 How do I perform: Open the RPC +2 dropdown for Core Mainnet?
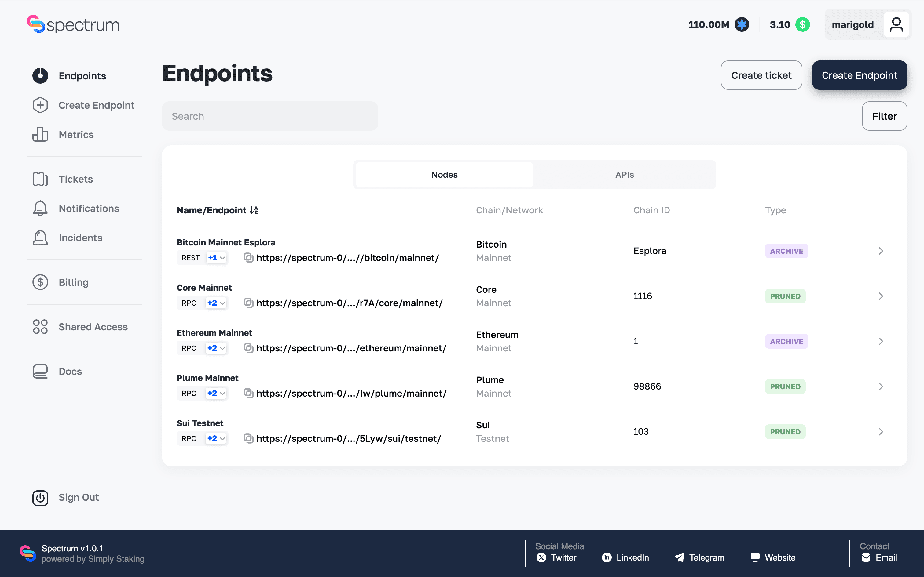tap(216, 303)
